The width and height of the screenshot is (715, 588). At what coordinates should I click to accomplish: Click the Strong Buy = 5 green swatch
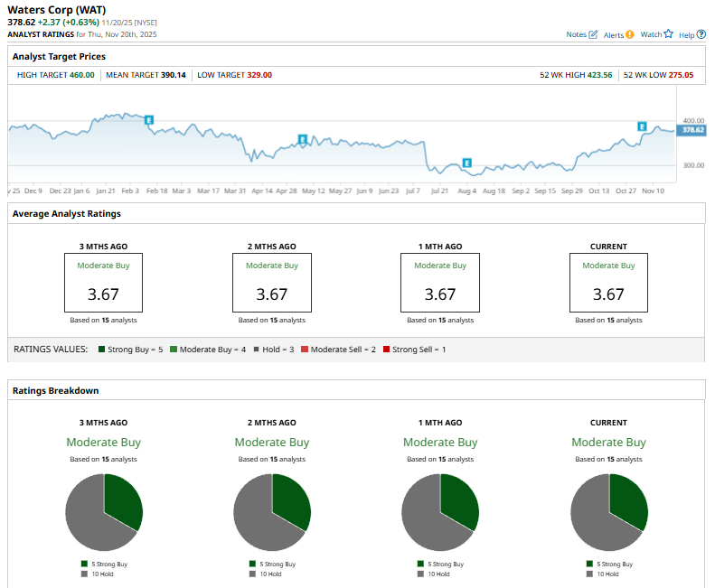(103, 349)
